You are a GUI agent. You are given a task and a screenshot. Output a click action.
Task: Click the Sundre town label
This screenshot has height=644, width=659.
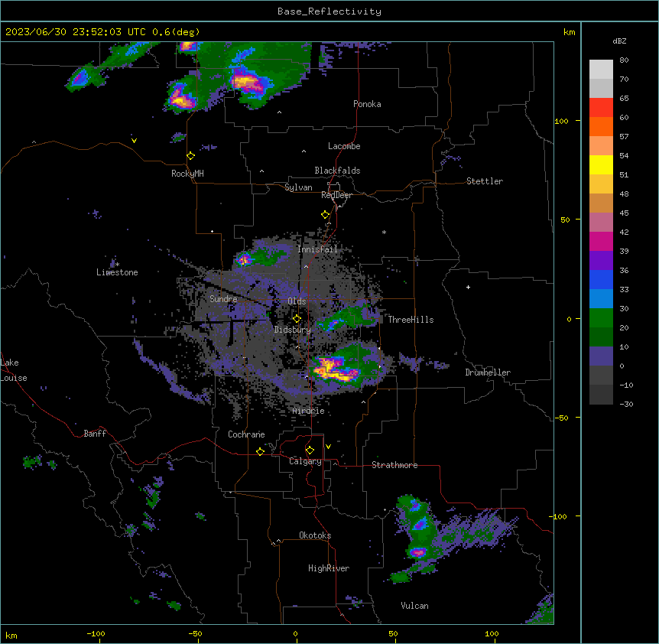[x=223, y=299]
